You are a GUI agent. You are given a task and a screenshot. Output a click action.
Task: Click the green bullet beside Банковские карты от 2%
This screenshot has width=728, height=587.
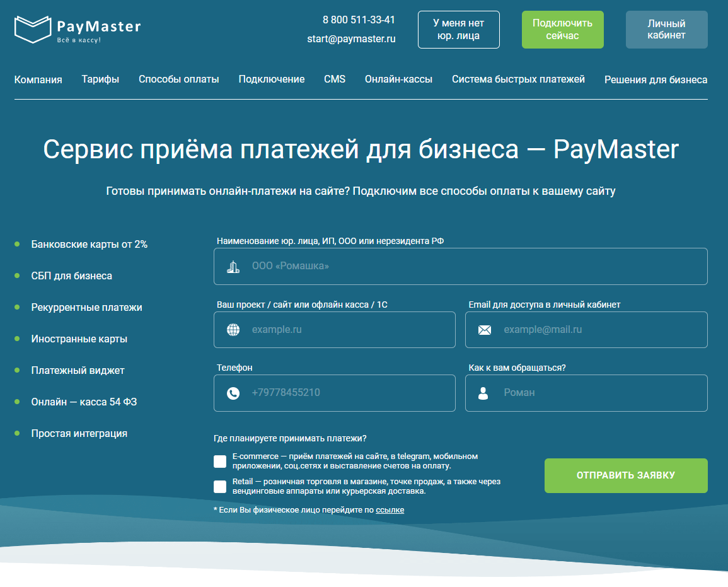click(17, 244)
